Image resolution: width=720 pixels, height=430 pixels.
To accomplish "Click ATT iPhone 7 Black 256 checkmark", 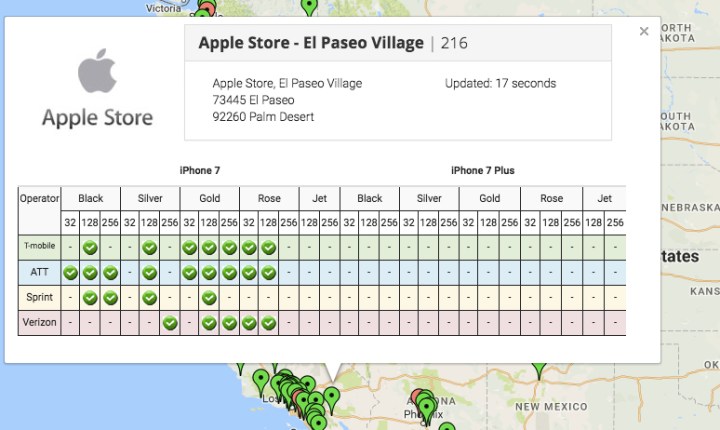I will pos(110,273).
